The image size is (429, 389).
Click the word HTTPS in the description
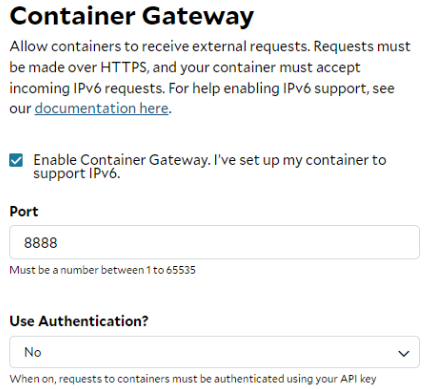pyautogui.click(x=124, y=67)
